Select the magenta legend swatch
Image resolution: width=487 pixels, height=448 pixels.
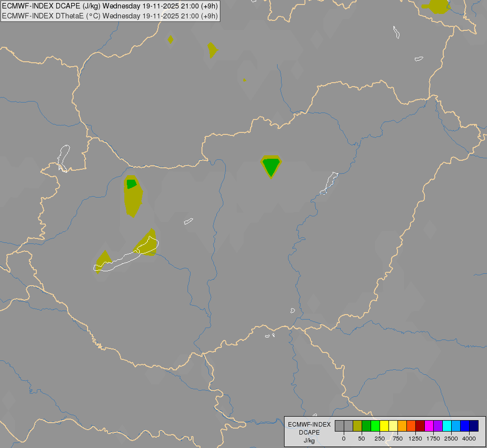pos(429,426)
